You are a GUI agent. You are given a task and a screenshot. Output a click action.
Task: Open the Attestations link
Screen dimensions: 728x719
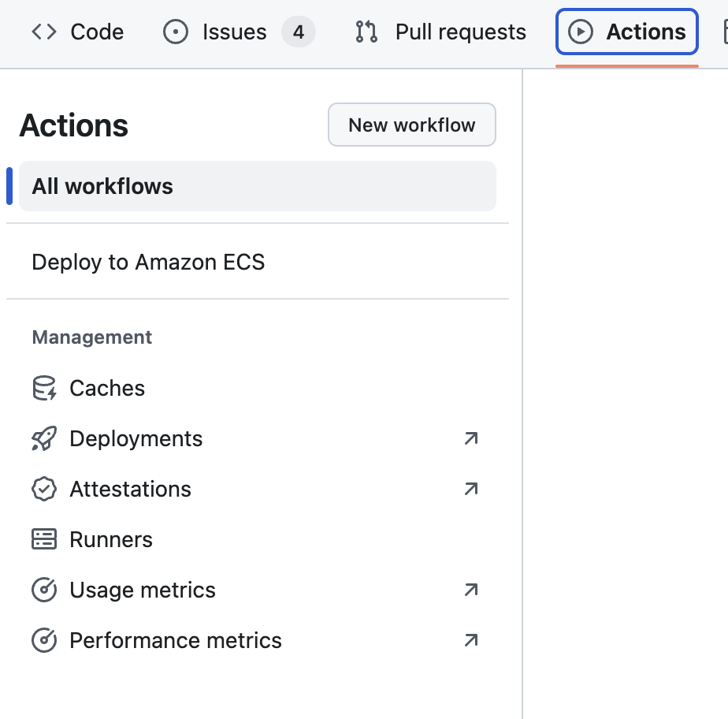point(258,489)
